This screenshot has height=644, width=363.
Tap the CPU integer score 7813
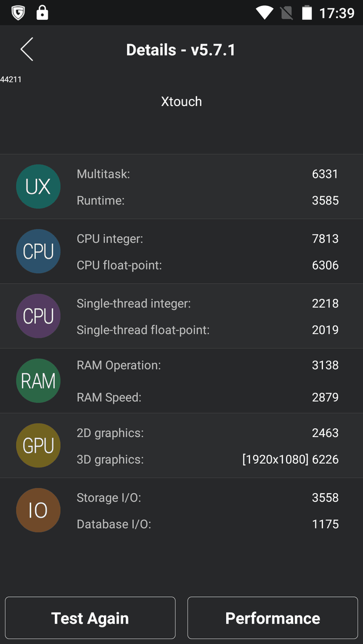click(325, 239)
